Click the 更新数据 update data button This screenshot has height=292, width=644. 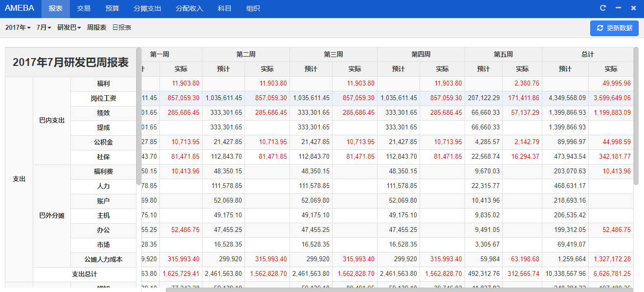tap(614, 28)
